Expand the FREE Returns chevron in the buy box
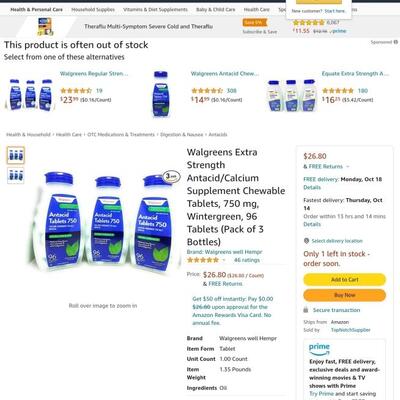Image resolution: width=400 pixels, height=400 pixels. [x=348, y=166]
